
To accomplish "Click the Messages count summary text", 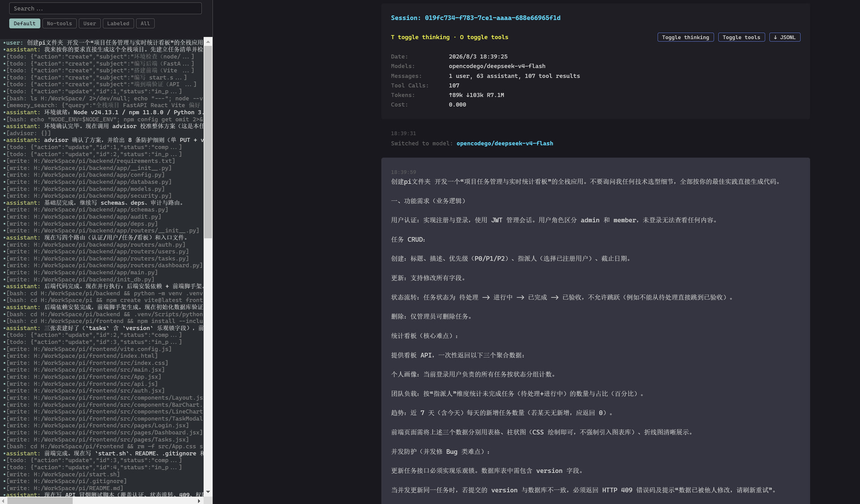I will tap(514, 76).
